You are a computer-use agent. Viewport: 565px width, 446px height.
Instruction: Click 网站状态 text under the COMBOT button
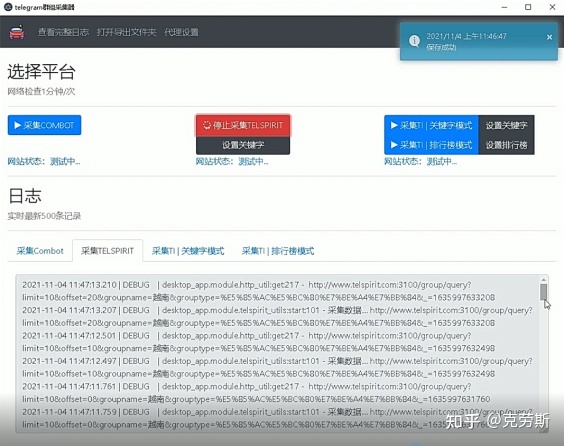[44, 161]
